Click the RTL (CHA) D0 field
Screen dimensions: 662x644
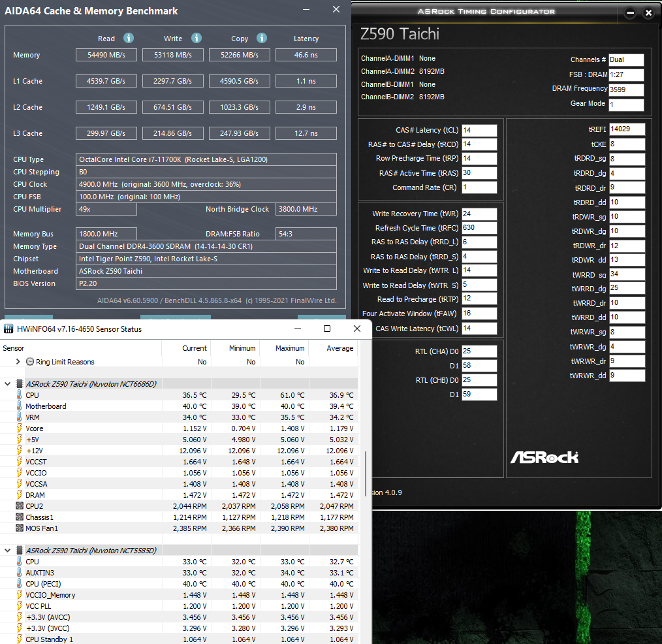479,351
